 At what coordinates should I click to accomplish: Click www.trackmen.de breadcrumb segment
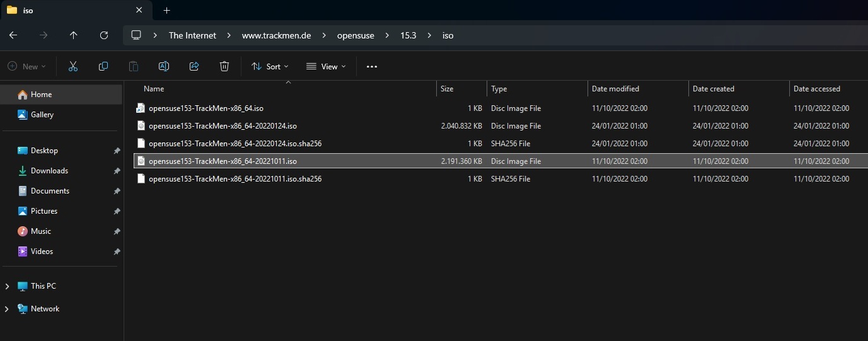[x=276, y=35]
